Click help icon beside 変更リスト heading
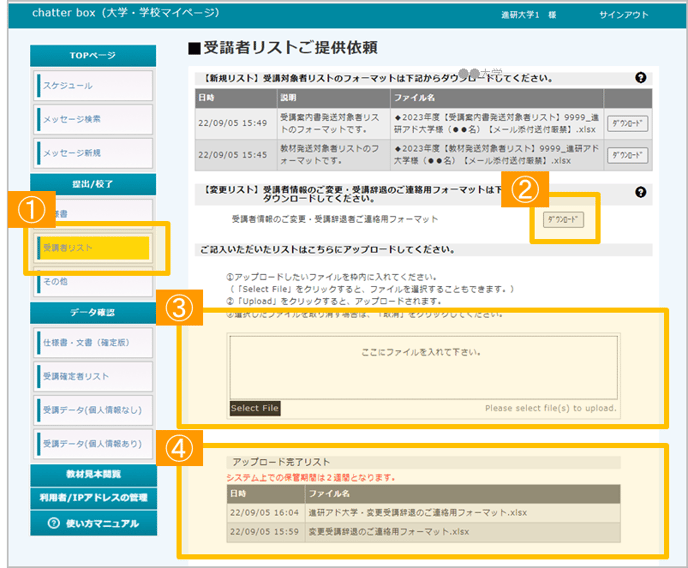This screenshot has height=568, width=688. tap(641, 192)
